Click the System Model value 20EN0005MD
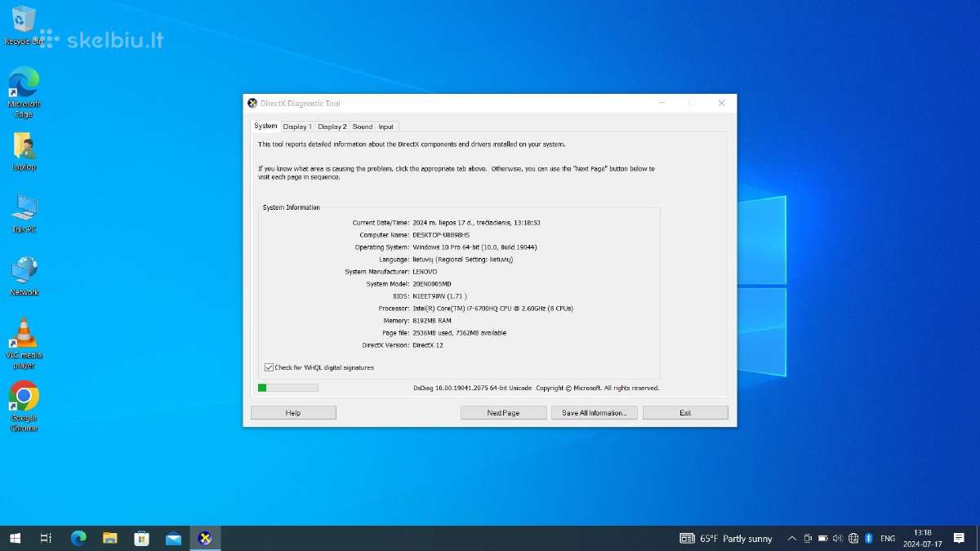Viewport: 980px width, 551px height. (432, 284)
